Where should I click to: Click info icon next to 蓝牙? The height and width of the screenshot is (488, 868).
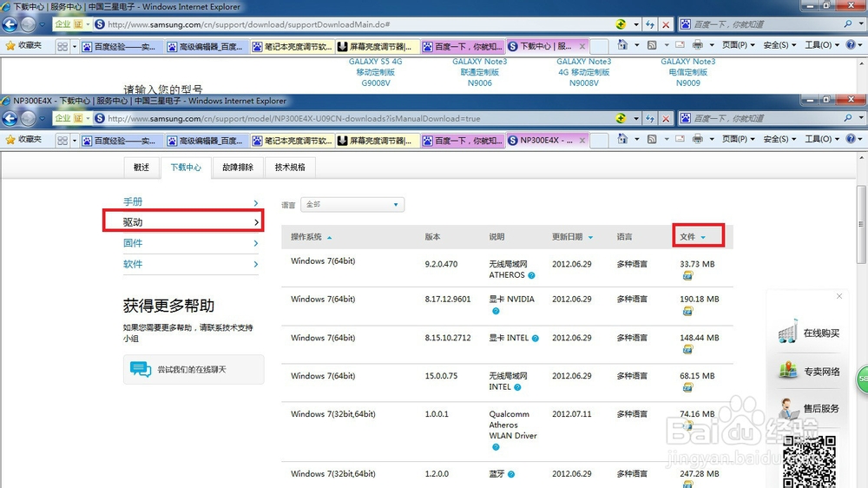511,474
